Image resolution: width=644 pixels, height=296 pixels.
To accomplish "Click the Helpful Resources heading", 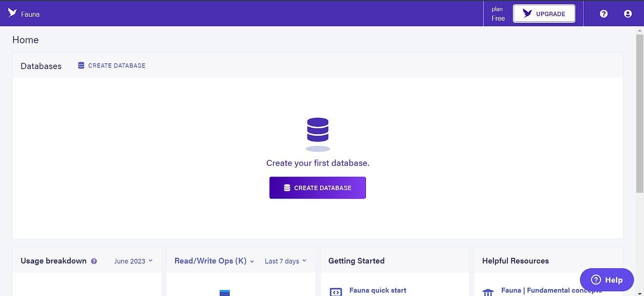I will [515, 261].
